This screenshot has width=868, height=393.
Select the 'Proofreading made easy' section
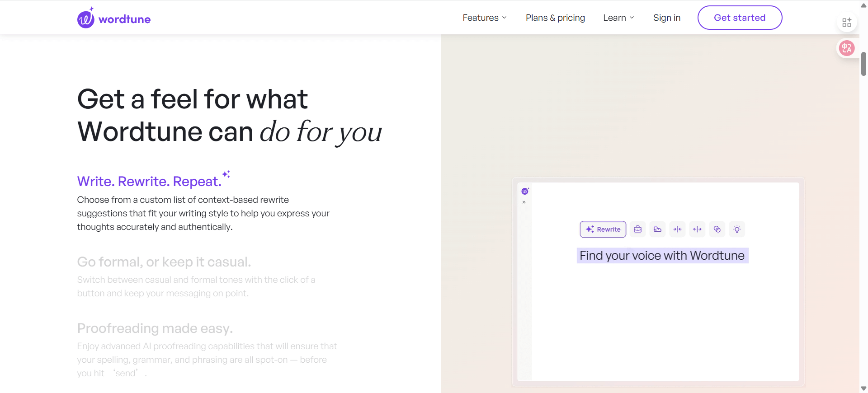click(x=155, y=328)
